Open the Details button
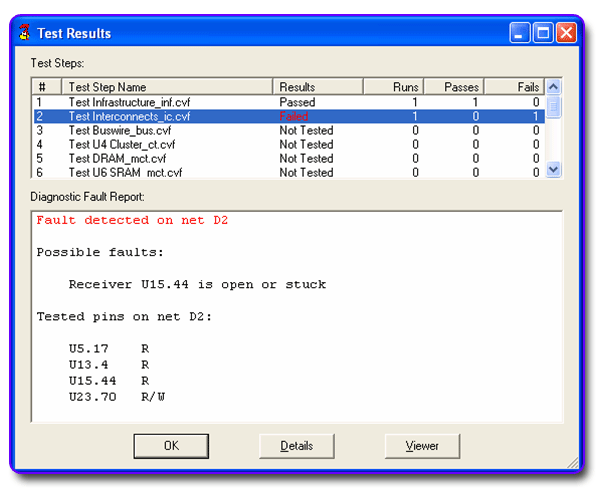 pos(296,446)
